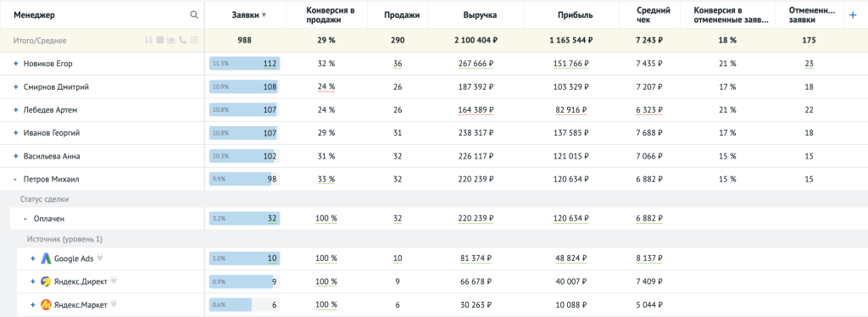Click the Google Ads logo icon

46,259
